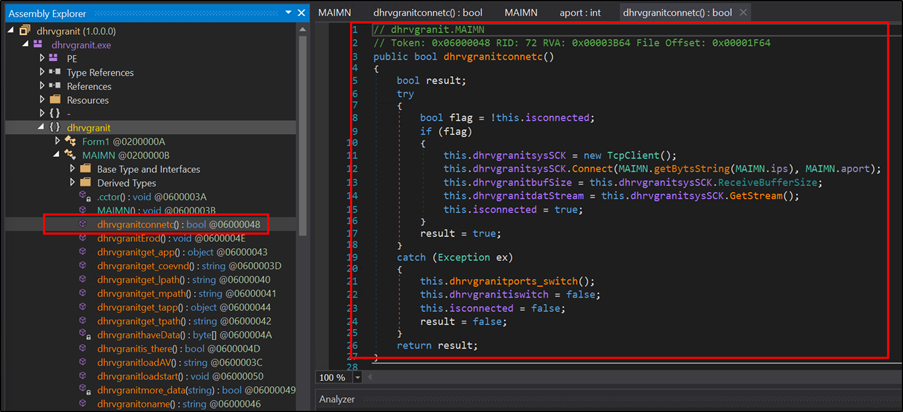Open the 100 % zoom dropdown

pos(357,377)
